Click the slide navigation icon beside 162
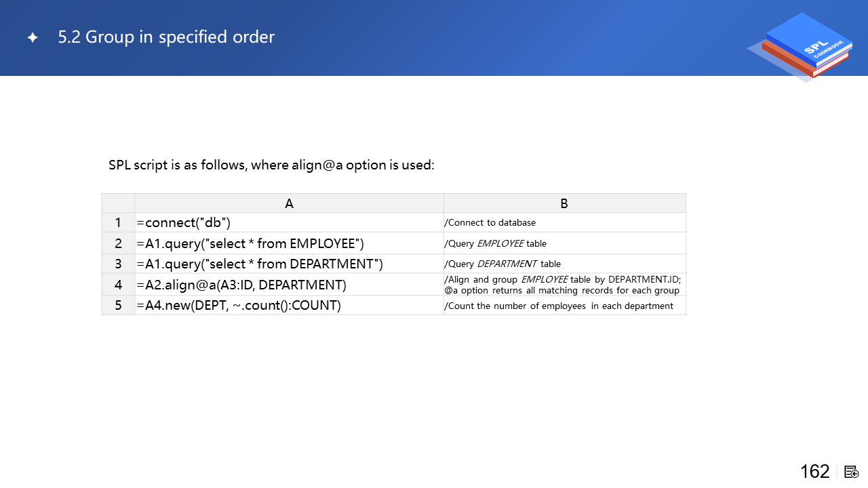The image size is (868, 488). click(x=852, y=472)
